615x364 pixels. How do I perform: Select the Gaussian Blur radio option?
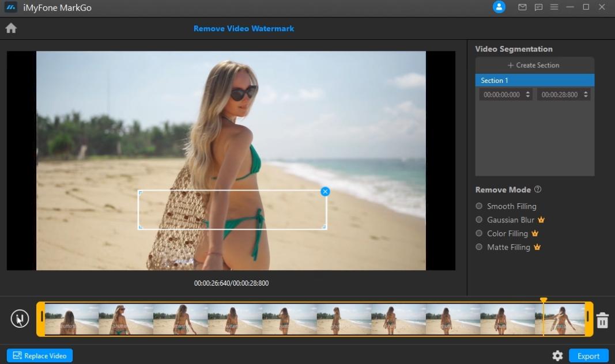pos(479,220)
